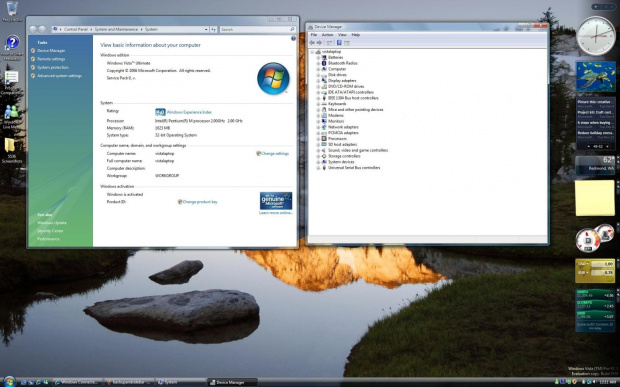Click the stocks gadget in sidebar
The height and width of the screenshot is (387, 620).
tap(595, 310)
